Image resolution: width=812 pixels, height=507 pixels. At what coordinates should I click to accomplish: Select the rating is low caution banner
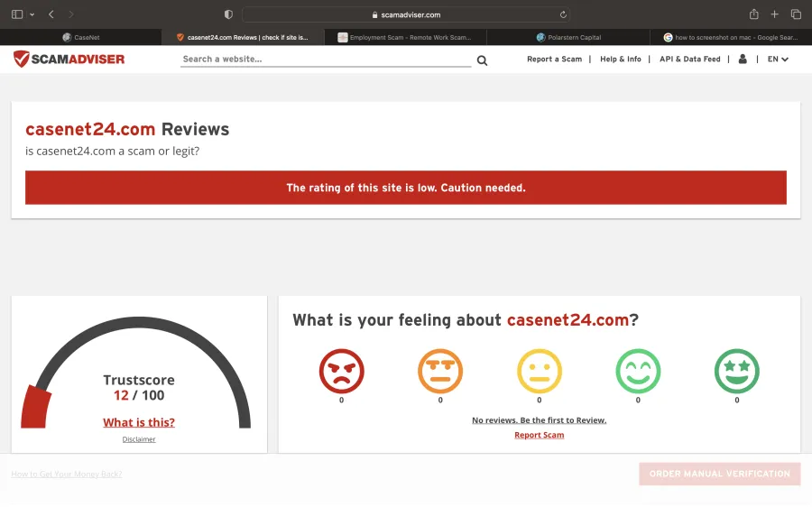coord(406,188)
